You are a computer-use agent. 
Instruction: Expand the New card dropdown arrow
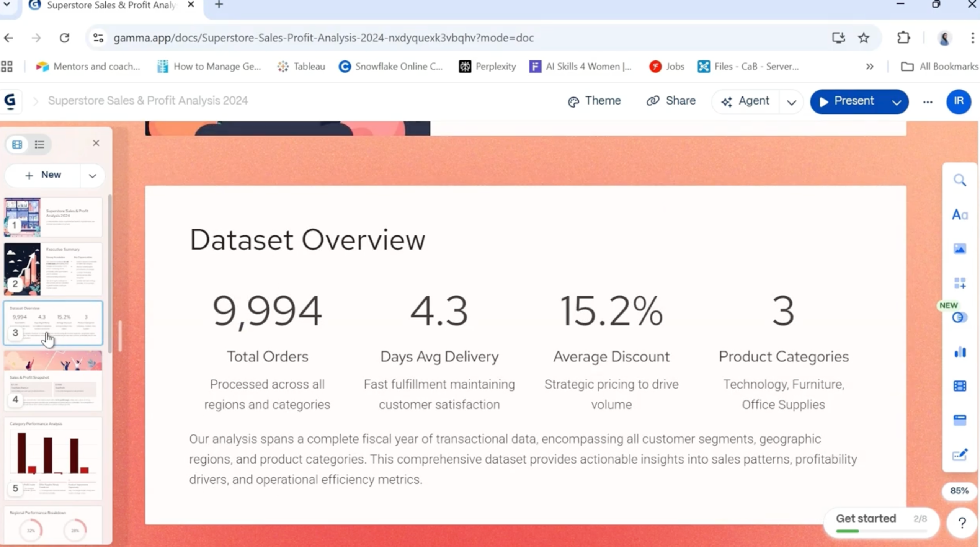coord(92,176)
